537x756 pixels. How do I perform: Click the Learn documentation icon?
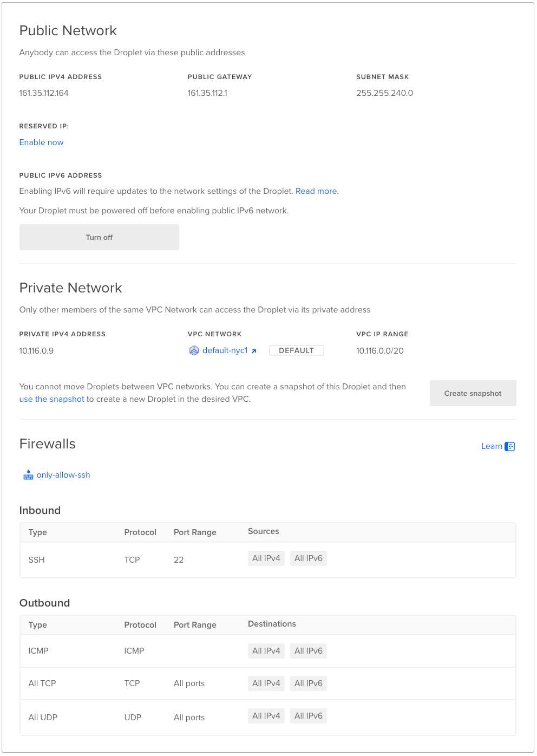[509, 446]
